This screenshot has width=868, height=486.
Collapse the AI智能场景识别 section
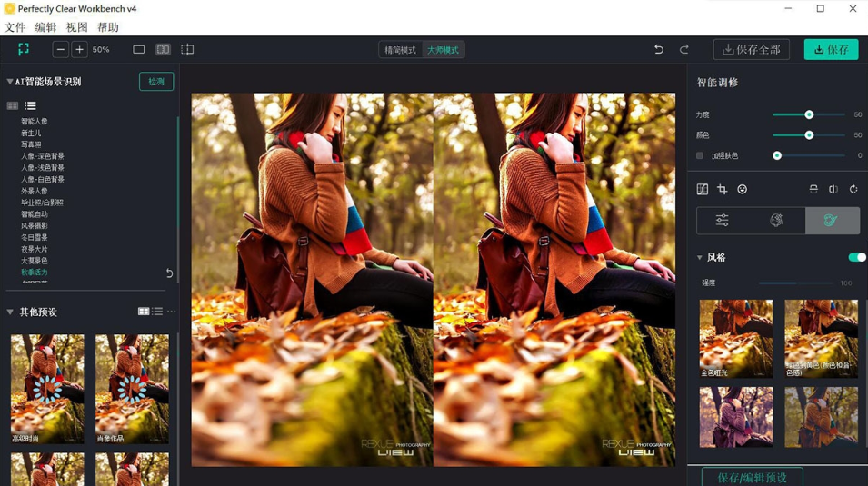(x=10, y=82)
